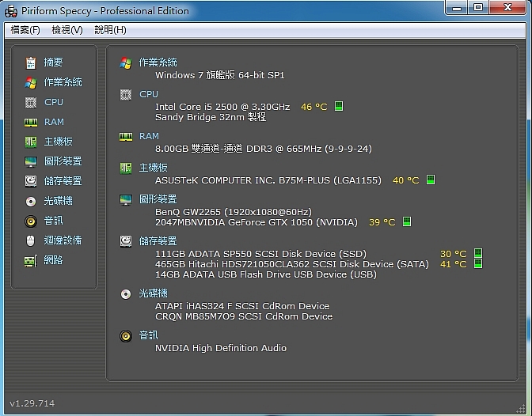Select 主機板 label in the sidebar
Image resolution: width=532 pixels, height=416 pixels.
(58, 142)
